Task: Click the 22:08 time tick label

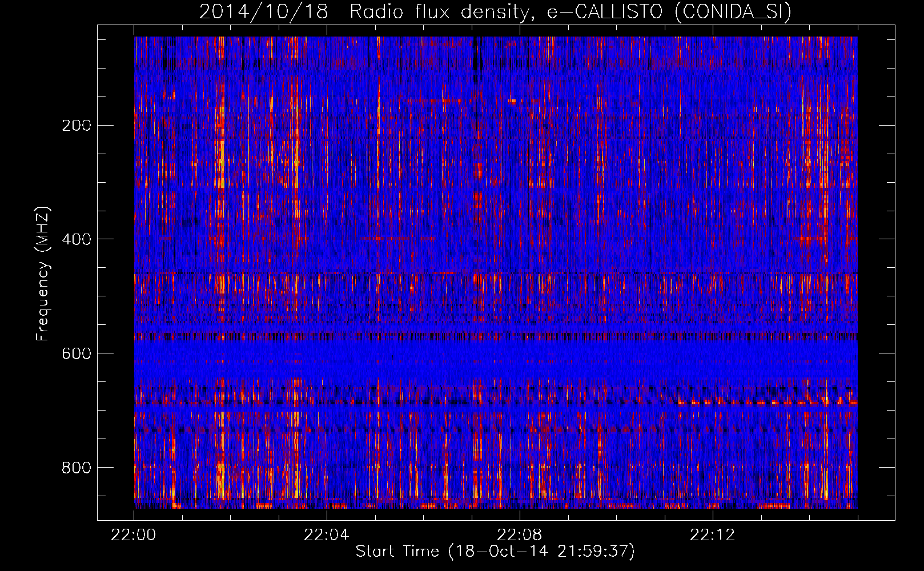Action: (519, 535)
